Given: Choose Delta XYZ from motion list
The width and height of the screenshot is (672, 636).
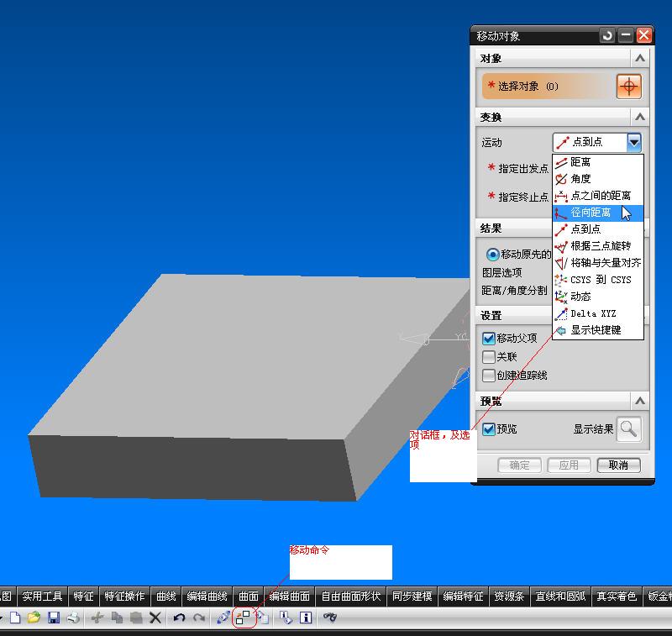Looking at the screenshot, I should (598, 313).
